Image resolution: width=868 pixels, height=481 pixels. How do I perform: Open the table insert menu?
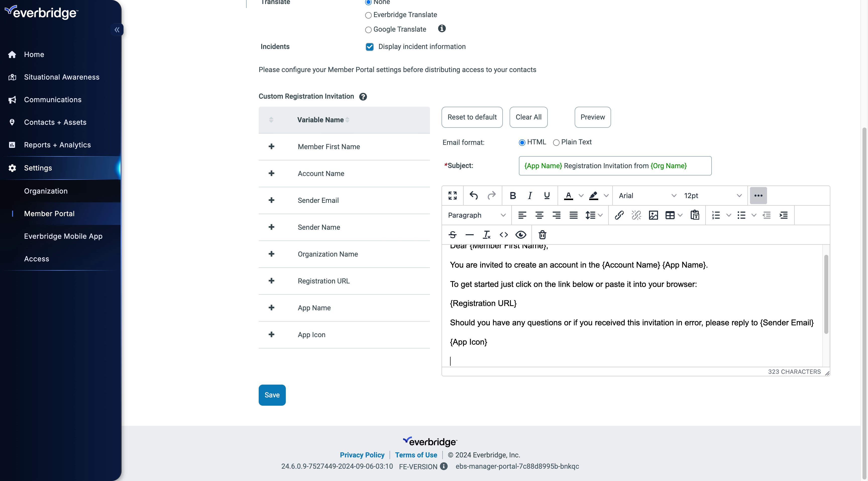(674, 215)
